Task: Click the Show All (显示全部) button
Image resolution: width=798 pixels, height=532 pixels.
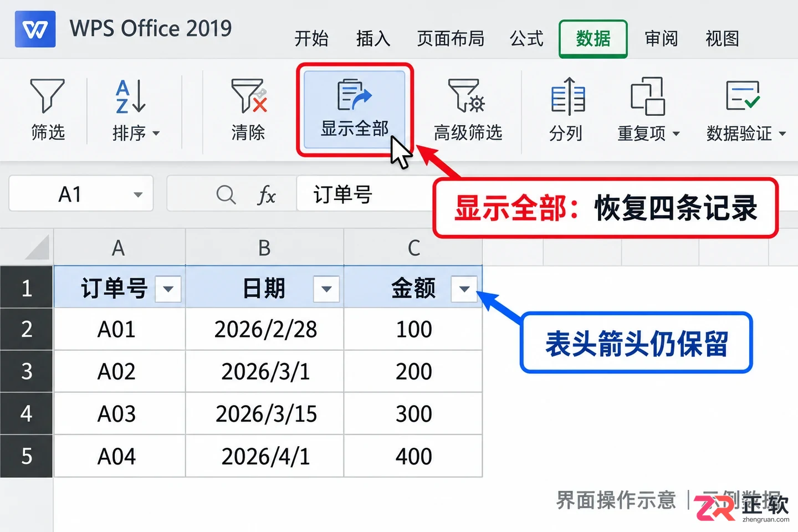Action: point(355,110)
